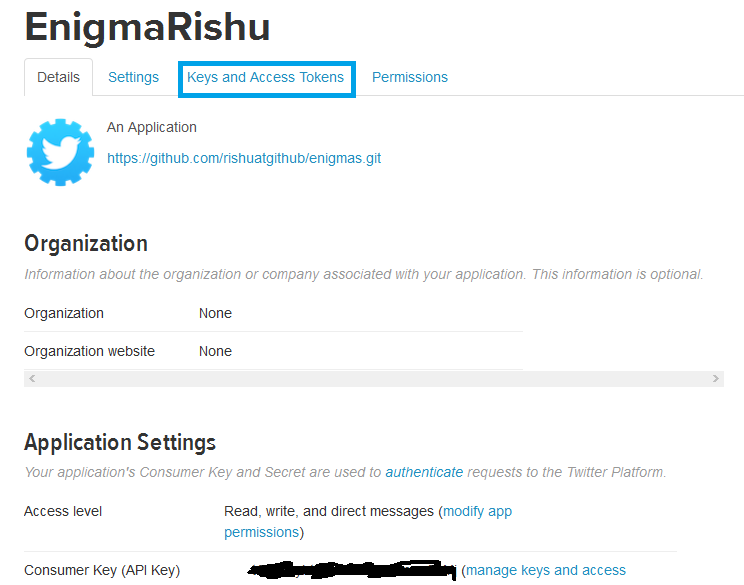Go to the Permissions tab
Viewport: 744px width, 585px height.
410,78
